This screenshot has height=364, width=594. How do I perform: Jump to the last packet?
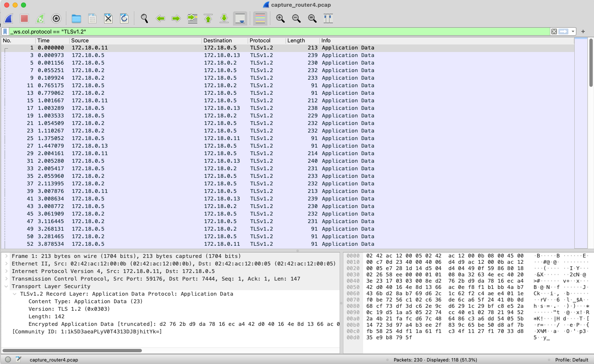pyautogui.click(x=224, y=18)
